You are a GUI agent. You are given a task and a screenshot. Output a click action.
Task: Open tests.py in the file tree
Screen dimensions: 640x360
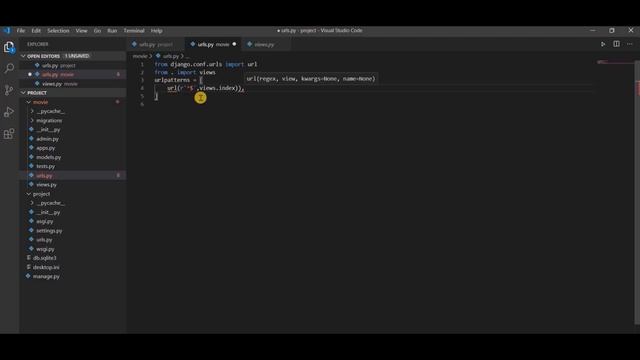(73, 166)
